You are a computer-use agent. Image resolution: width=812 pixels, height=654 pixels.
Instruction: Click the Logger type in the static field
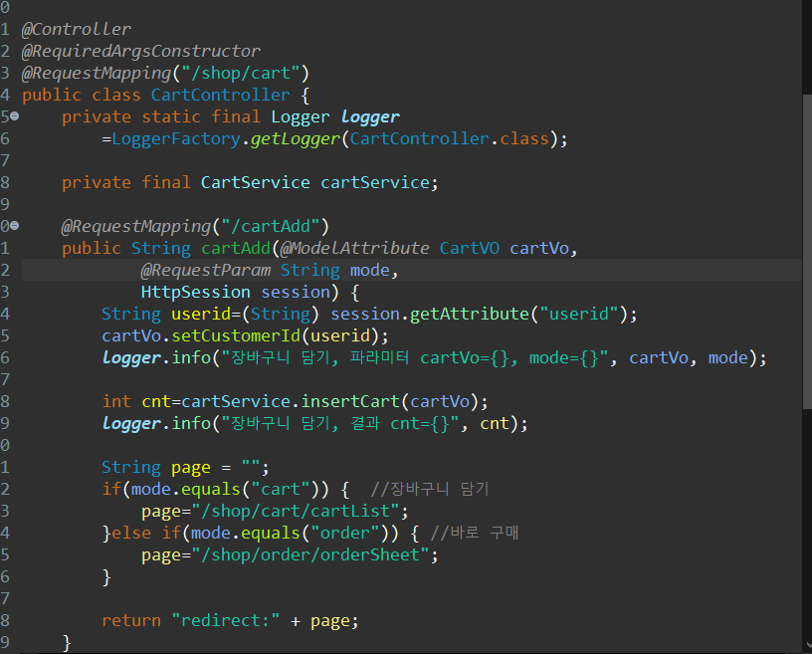[301, 117]
